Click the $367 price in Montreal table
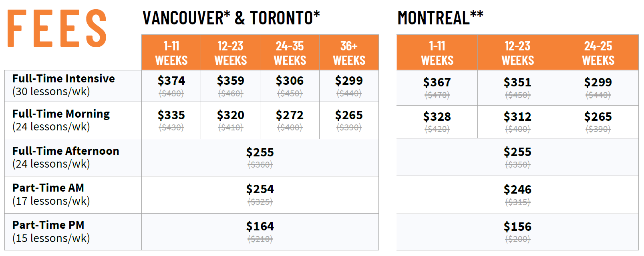This screenshot has height=256, width=644. pos(437,83)
